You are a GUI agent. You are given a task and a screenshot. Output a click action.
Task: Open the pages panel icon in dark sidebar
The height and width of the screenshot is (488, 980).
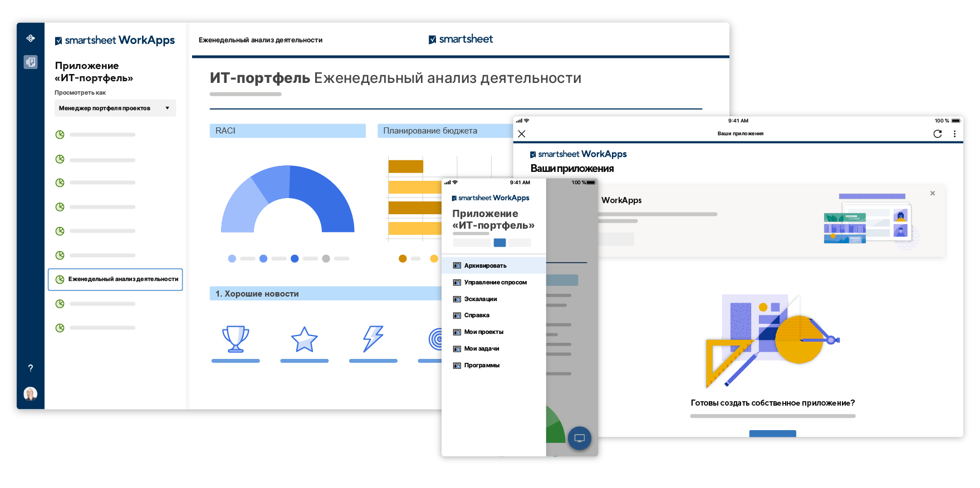pyautogui.click(x=31, y=62)
